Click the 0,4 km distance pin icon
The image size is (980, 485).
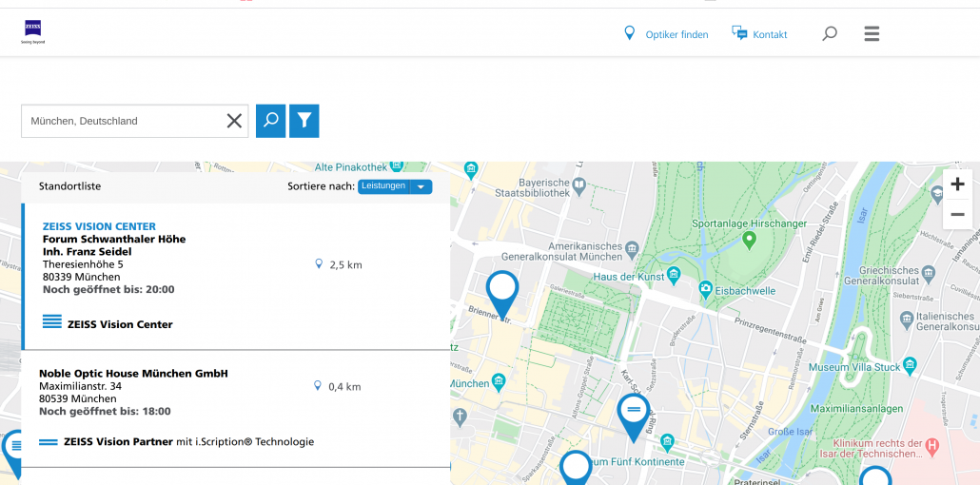coord(318,386)
